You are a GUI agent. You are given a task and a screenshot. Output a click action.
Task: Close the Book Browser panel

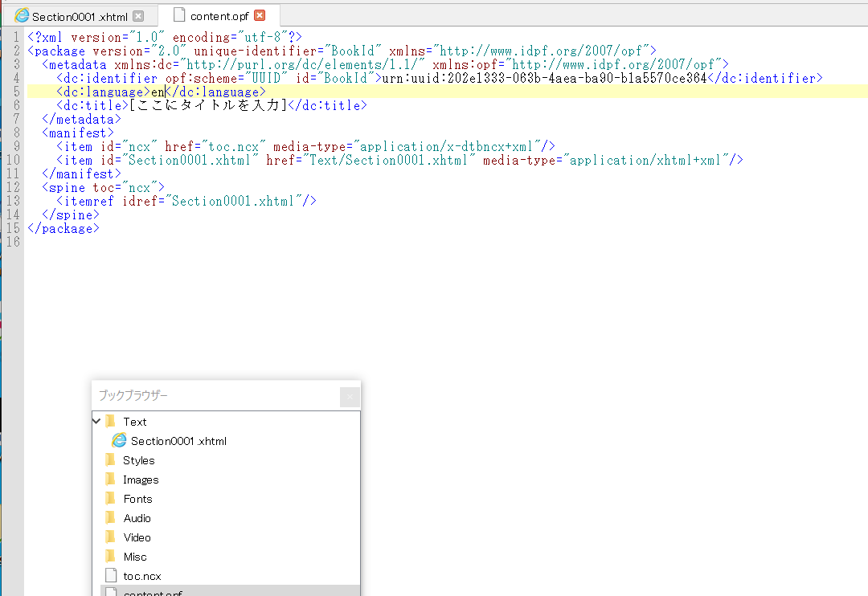[x=350, y=396]
